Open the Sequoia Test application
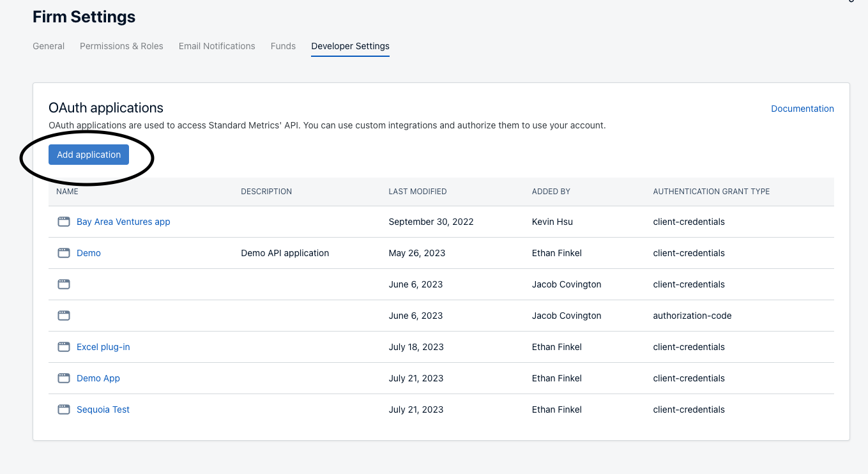Image resolution: width=868 pixels, height=474 pixels. (x=103, y=409)
